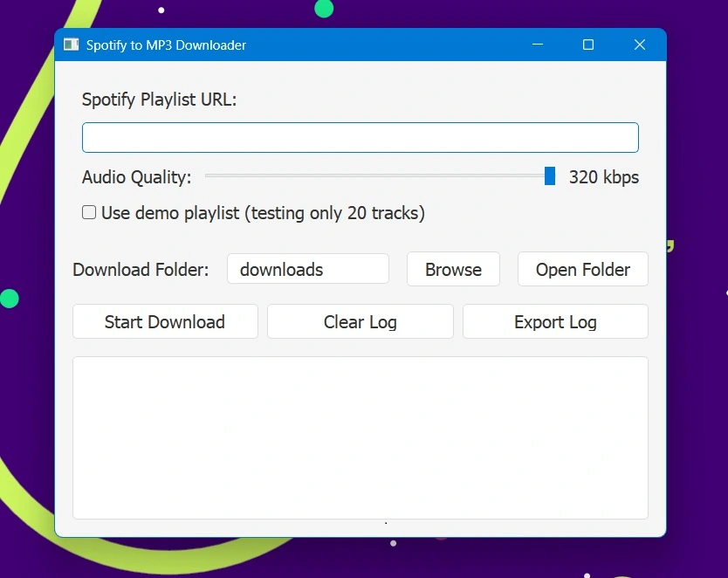Export the log to a file
This screenshot has height=578, width=728.
(555, 321)
